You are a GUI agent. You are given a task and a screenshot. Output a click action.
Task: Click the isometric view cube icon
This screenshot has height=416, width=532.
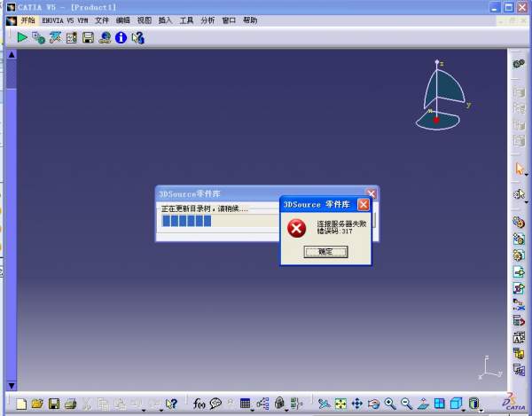(x=456, y=404)
